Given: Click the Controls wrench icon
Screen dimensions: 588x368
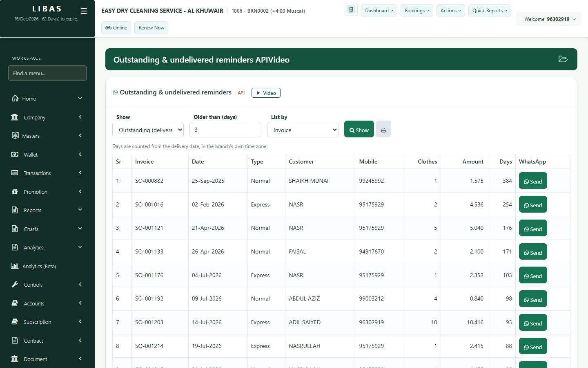Looking at the screenshot, I should pyautogui.click(x=15, y=285).
